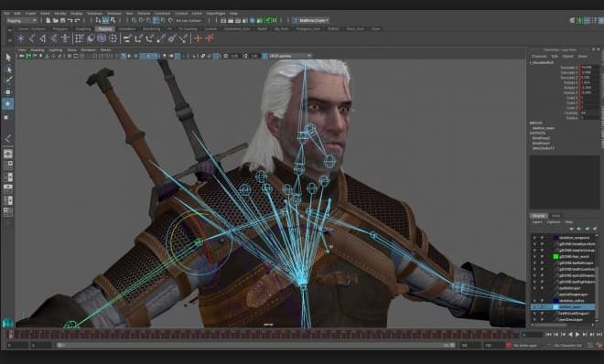
Task: Click the Save Scene disk icon
Action: tap(62, 20)
